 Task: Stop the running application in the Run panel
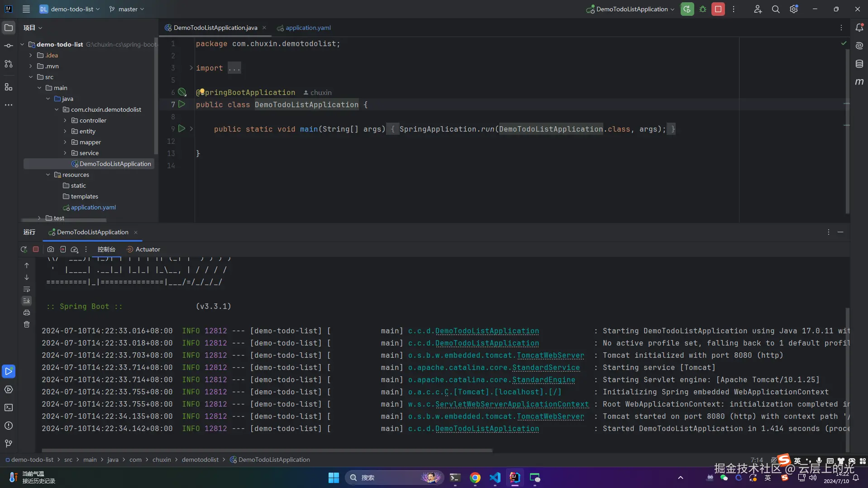point(36,249)
